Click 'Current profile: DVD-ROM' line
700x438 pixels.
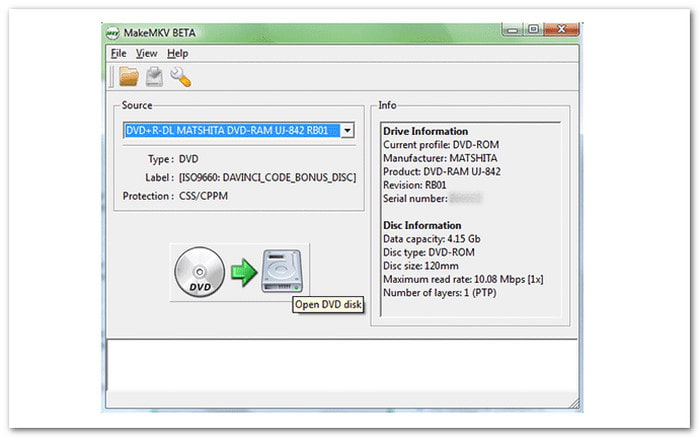tap(441, 145)
